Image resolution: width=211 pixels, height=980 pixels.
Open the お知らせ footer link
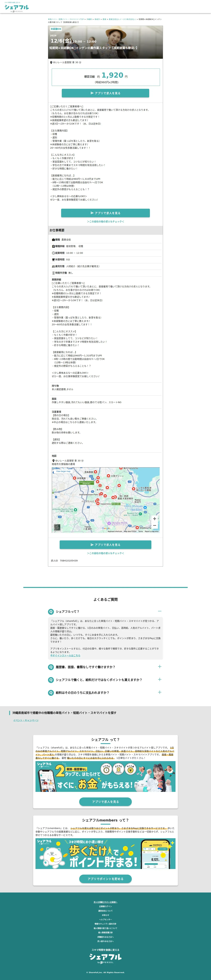click(x=105, y=915)
